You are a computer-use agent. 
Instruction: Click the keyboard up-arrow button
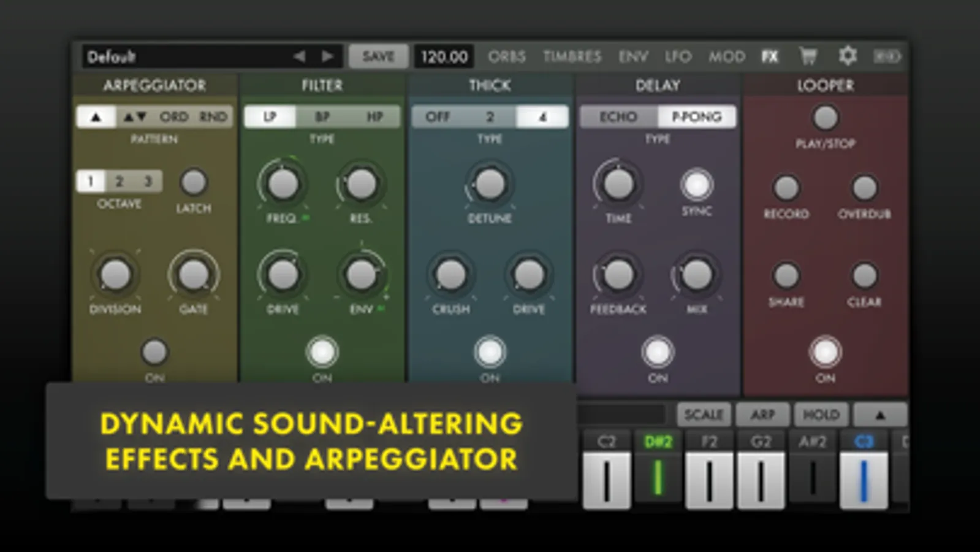879,415
